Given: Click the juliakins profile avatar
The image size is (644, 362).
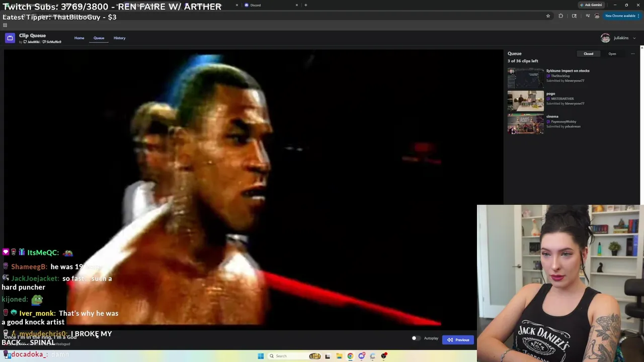Looking at the screenshot, I should pyautogui.click(x=605, y=38).
